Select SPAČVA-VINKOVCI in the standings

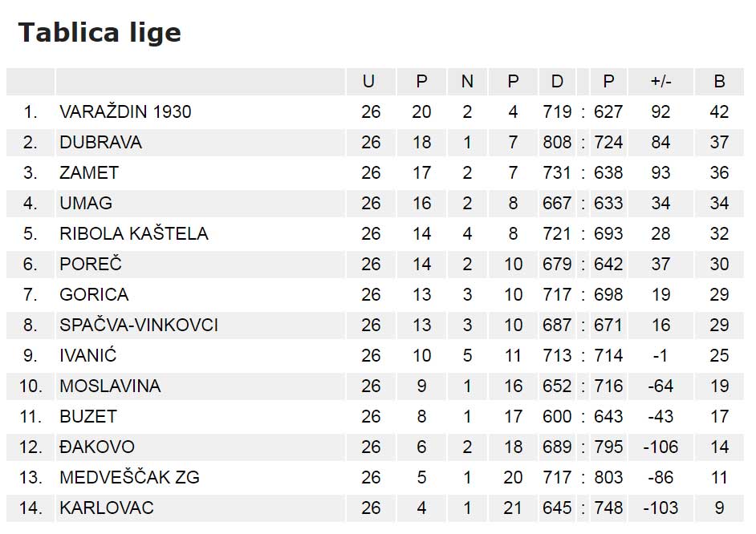coord(139,325)
